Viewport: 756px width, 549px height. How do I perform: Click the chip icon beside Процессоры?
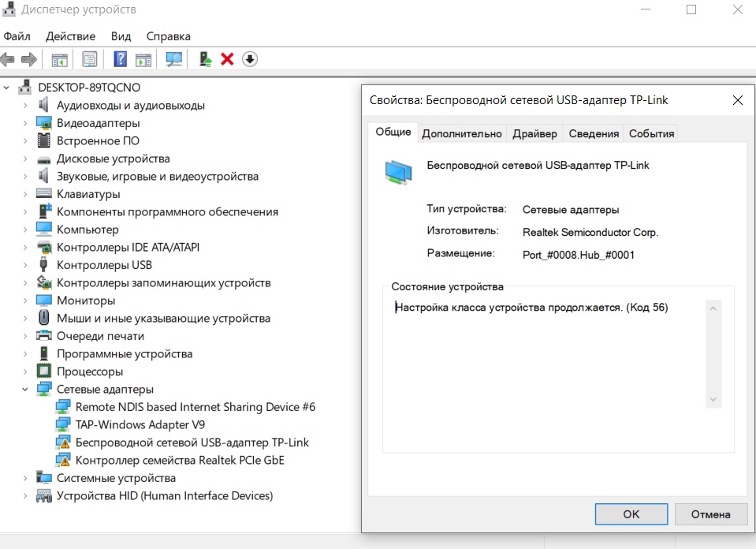(44, 371)
